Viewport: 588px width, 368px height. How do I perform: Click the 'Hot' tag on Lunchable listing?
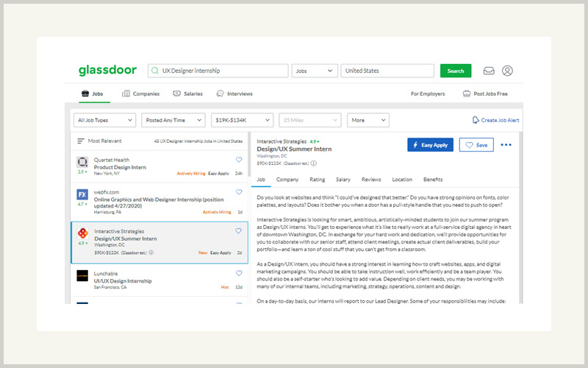pos(225,287)
